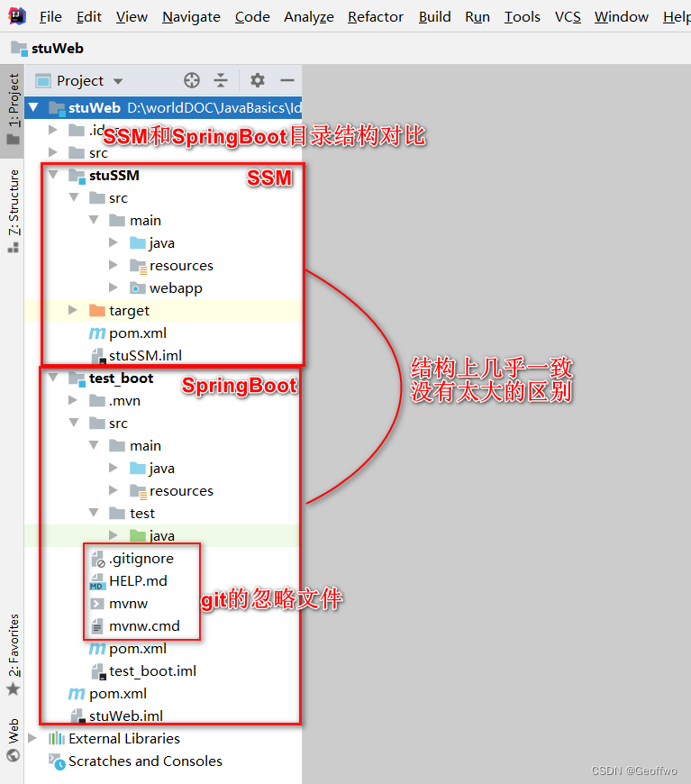
Task: Click Maven icon of stuSSM pom.xml
Action: [97, 333]
